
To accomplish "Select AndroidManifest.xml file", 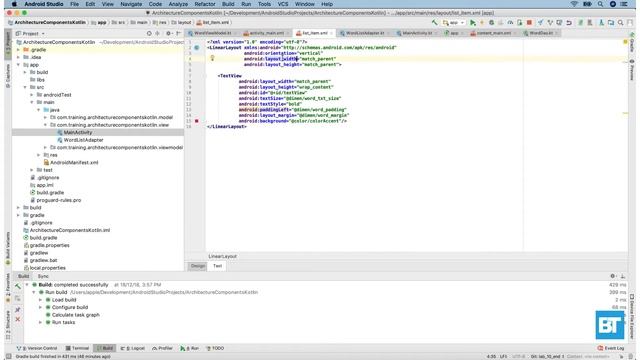I will click(74, 162).
